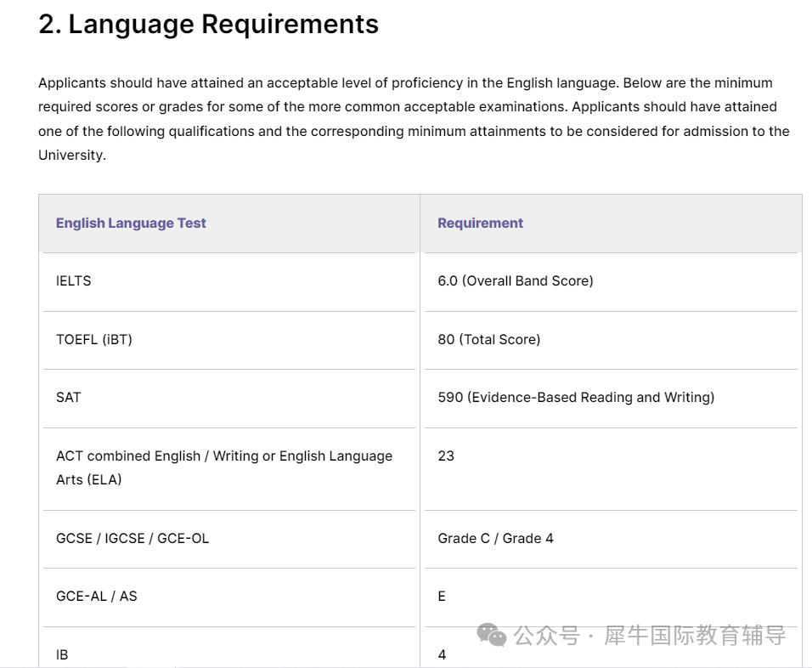
Task: Click the "2. Language Requirements" heading
Action: tap(208, 25)
